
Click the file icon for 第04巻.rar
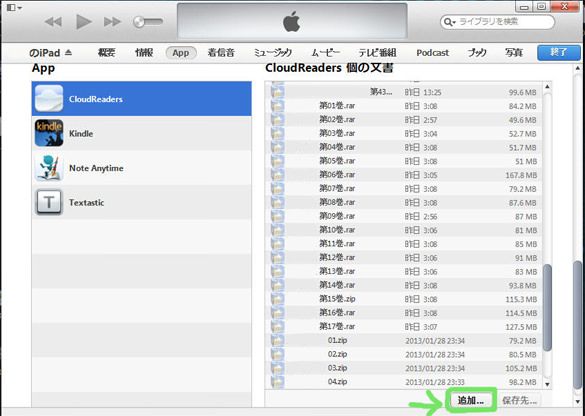click(x=278, y=147)
